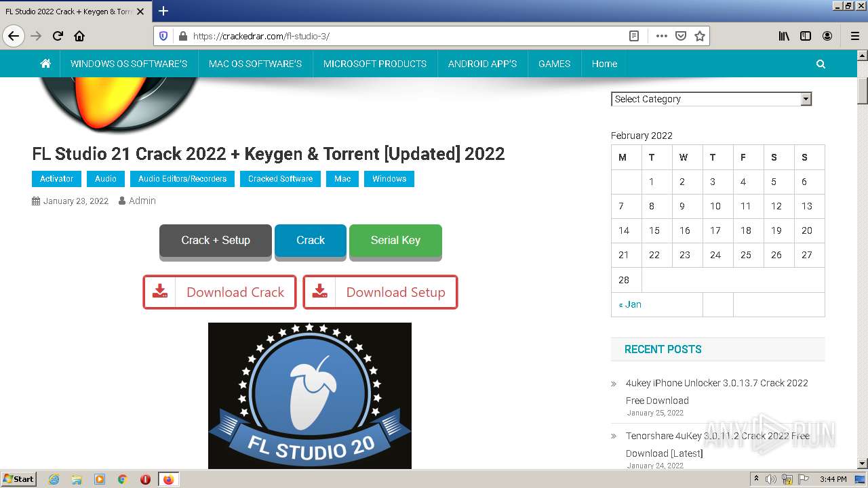Open the browser home page

pos(79,36)
